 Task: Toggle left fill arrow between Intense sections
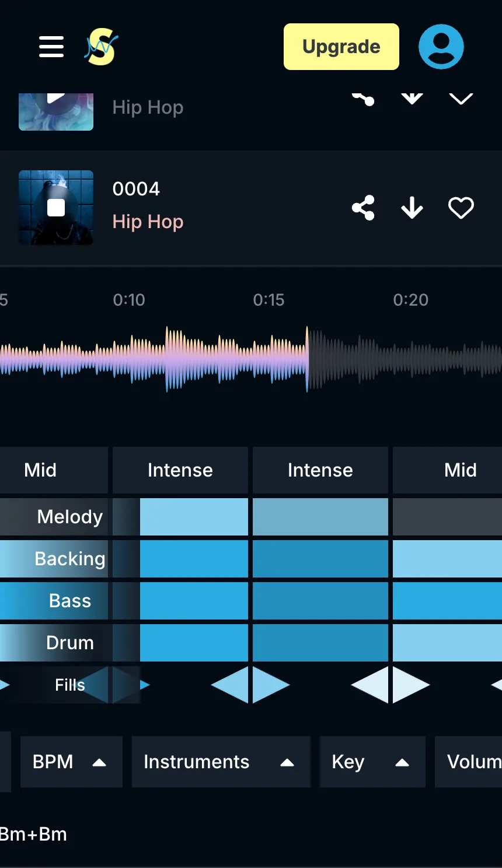tap(229, 685)
